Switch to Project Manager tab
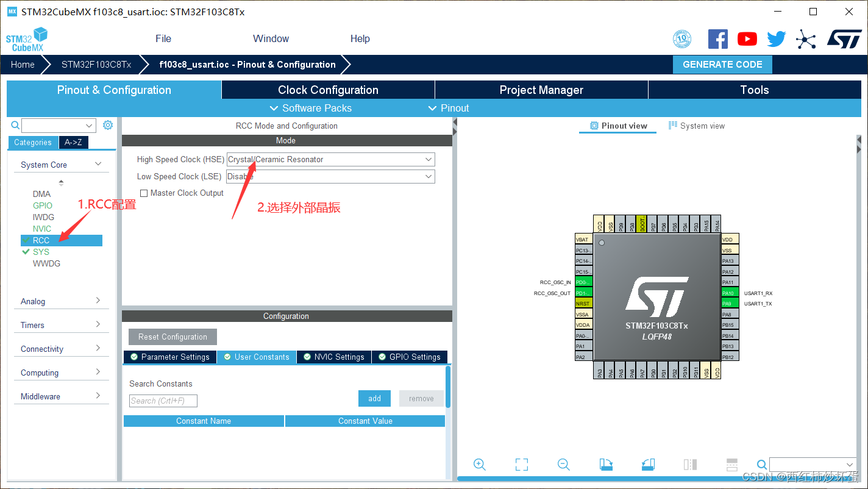The height and width of the screenshot is (489, 868). click(541, 90)
